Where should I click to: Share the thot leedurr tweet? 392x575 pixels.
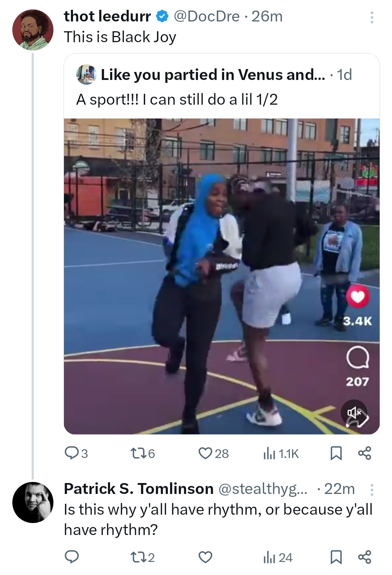(x=364, y=453)
